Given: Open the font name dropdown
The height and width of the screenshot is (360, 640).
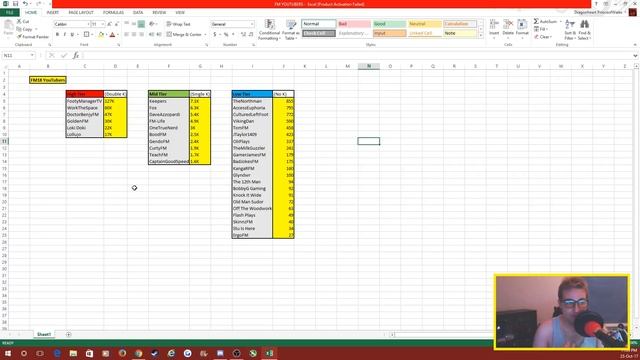Looking at the screenshot, I should click(x=88, y=24).
